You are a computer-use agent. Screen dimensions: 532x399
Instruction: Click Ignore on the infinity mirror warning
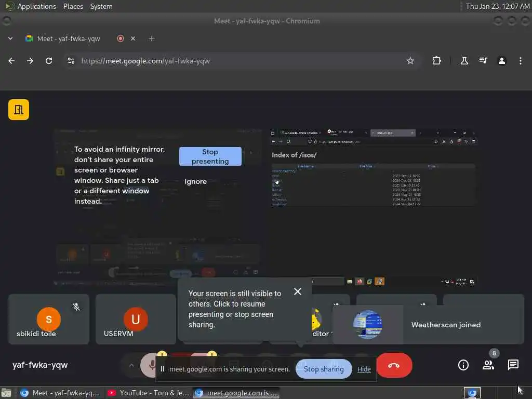click(x=195, y=181)
